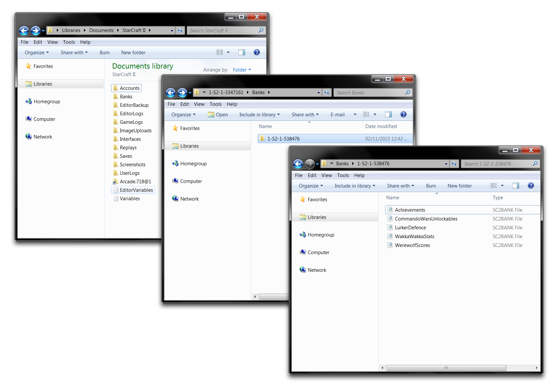Select Network in 1-S2-1-538476 window sidebar

click(x=313, y=270)
